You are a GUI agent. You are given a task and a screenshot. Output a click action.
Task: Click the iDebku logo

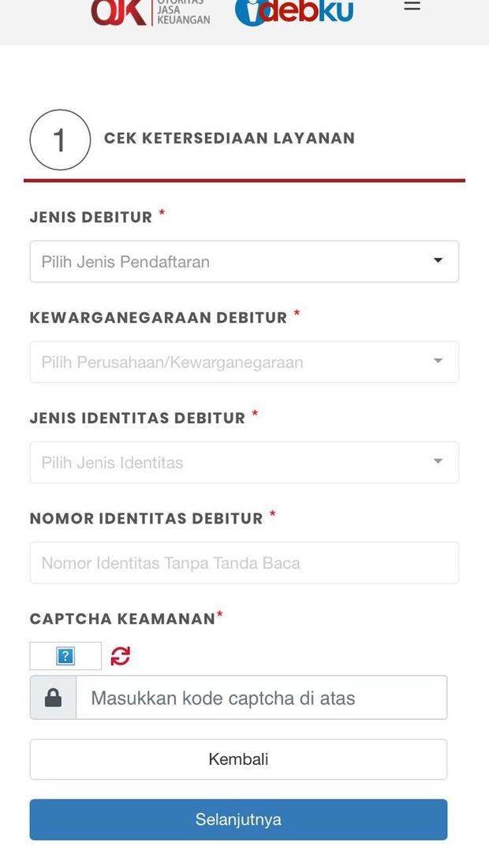pyautogui.click(x=294, y=11)
